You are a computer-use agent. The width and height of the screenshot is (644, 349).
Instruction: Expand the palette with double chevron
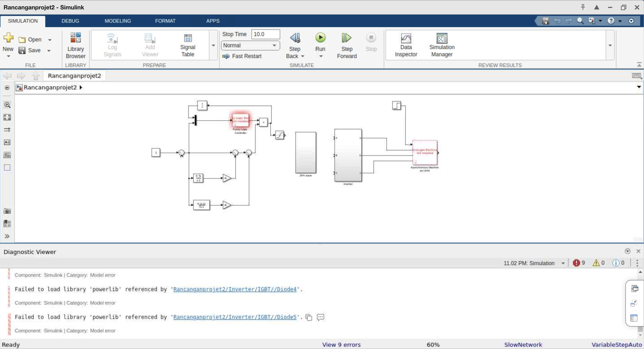click(7, 236)
